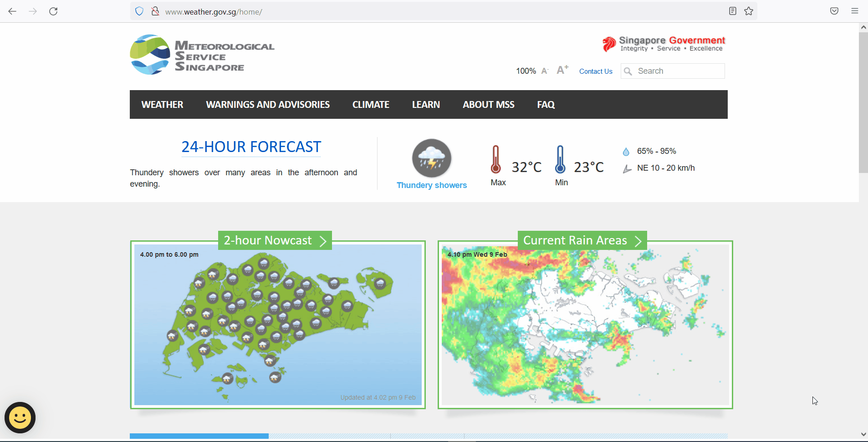Decrease font size with the A- control
The width and height of the screenshot is (868, 442).
(545, 71)
